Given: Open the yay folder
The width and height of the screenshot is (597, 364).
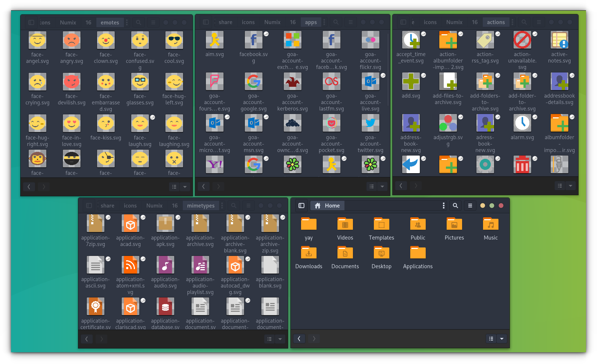Looking at the screenshot, I should [309, 224].
